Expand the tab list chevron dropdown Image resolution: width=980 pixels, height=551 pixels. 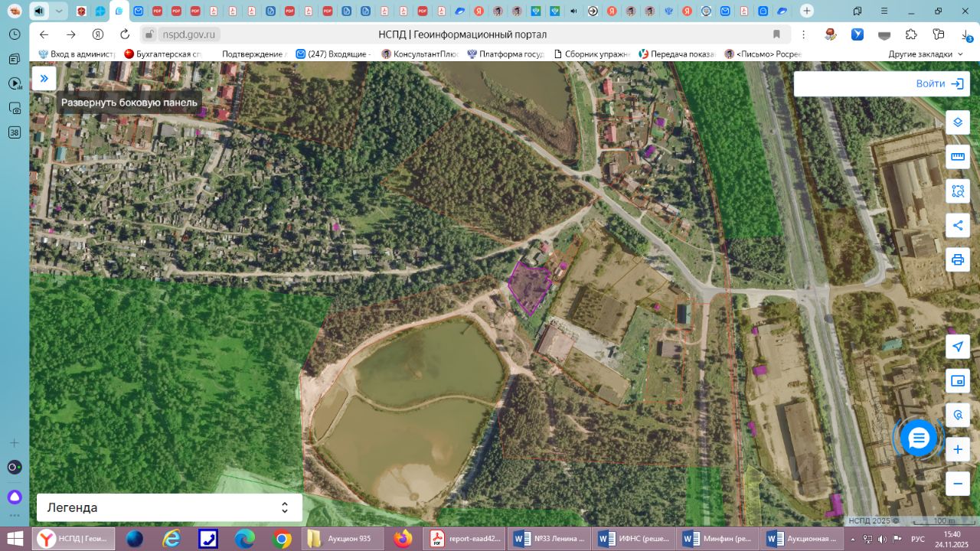point(59,11)
